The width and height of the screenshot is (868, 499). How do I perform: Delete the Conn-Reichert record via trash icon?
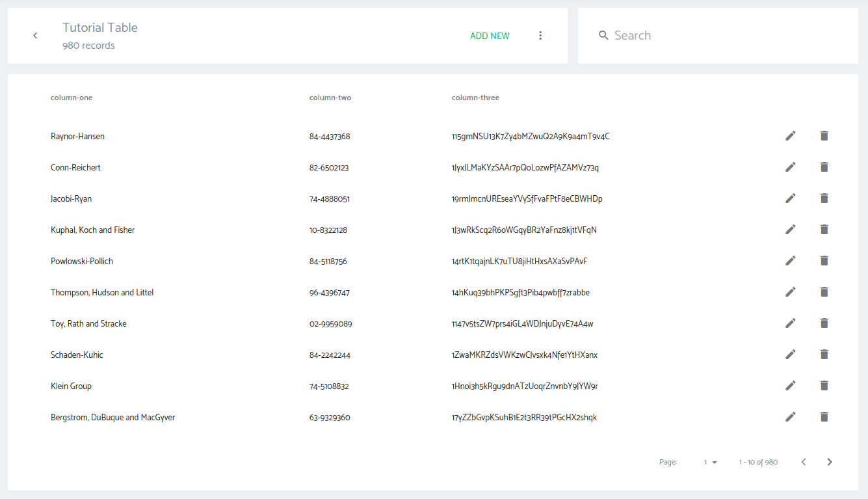tap(824, 167)
